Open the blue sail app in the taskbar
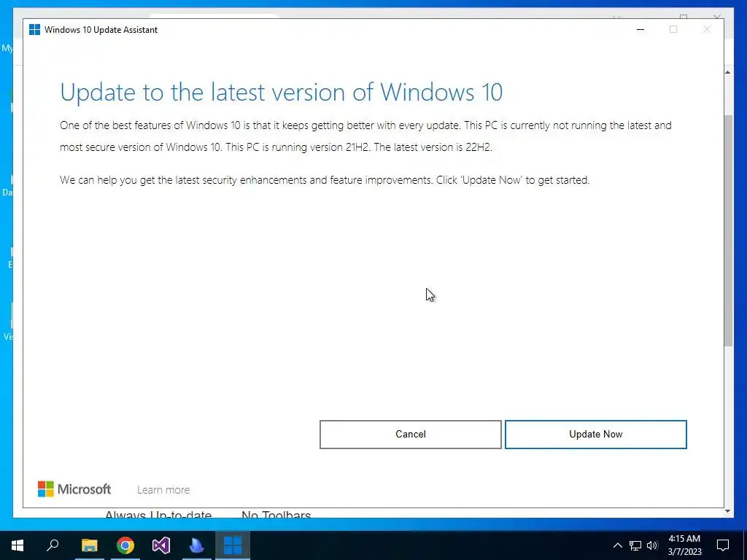 coord(197,545)
